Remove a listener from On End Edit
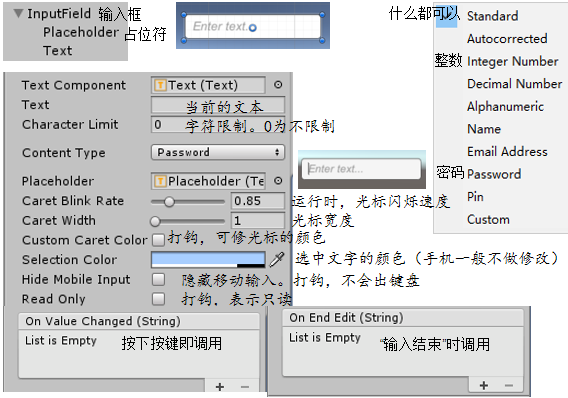Screen dimensions: 568x398 (509, 385)
